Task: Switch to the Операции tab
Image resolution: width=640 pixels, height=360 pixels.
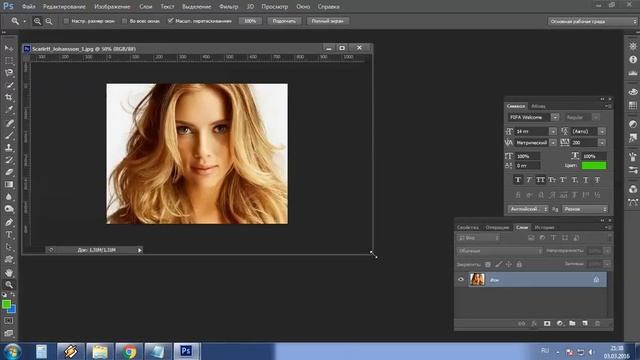Action: [x=497, y=227]
